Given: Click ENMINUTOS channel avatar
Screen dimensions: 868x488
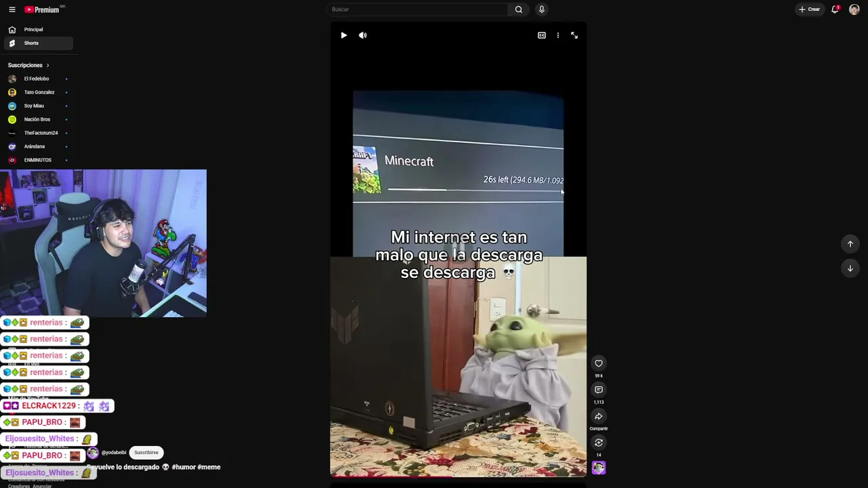Looking at the screenshot, I should [12, 160].
